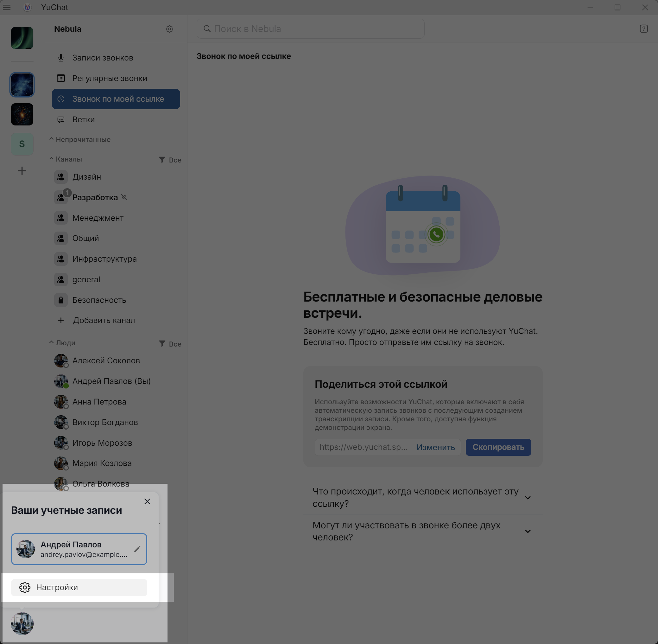Maximize the YuChat window

[x=617, y=7]
